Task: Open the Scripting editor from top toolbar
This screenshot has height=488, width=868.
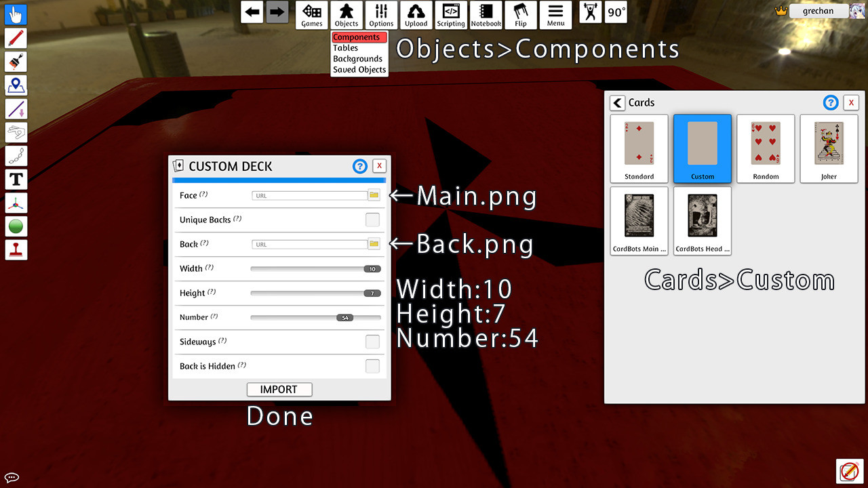Action: coord(450,15)
